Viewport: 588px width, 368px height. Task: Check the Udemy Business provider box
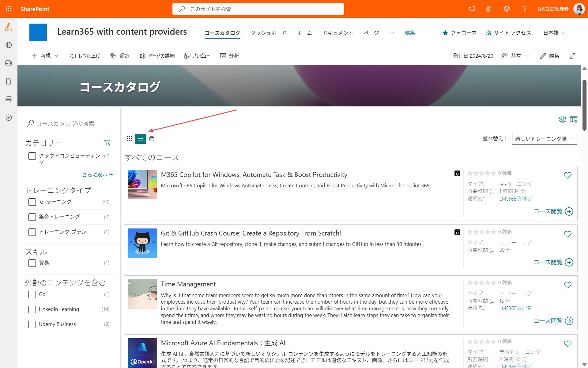(32, 324)
